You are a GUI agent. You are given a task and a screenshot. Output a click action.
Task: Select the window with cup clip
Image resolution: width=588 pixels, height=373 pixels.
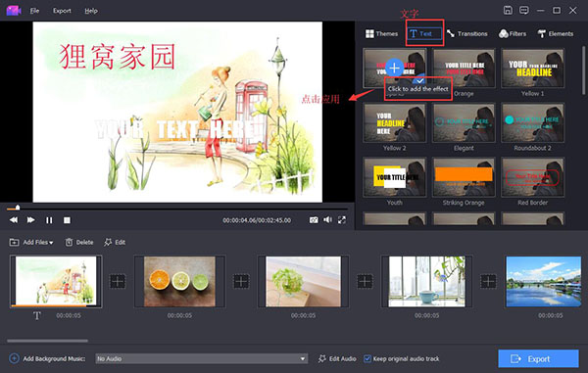click(x=426, y=281)
